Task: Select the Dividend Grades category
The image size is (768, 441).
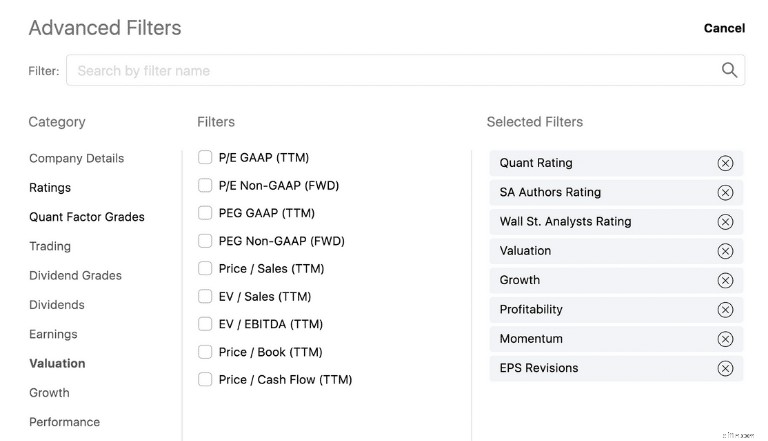Action: click(75, 275)
